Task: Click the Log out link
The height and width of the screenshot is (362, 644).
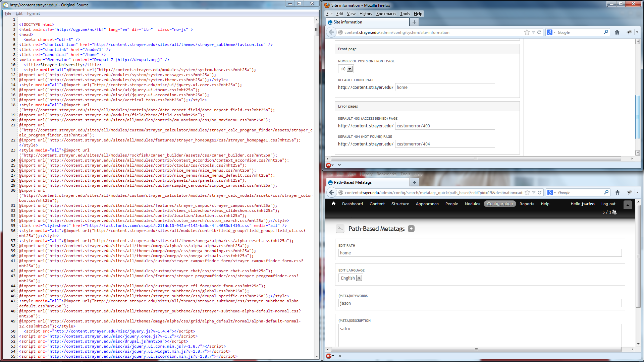Action: click(608, 204)
